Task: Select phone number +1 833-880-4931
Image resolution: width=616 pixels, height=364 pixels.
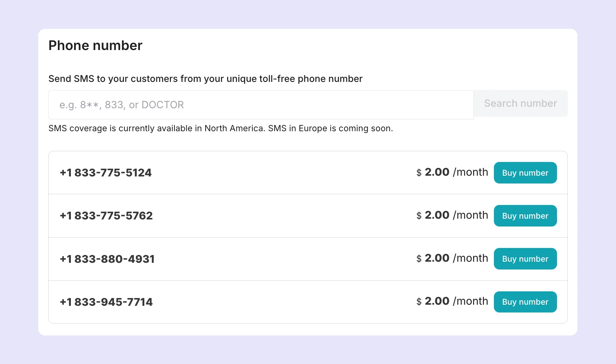Action: click(x=107, y=259)
